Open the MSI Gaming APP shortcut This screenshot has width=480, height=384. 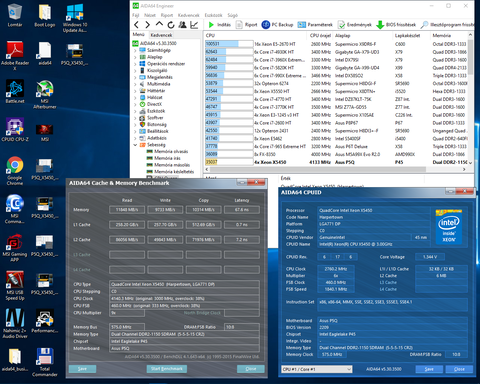tap(15, 247)
